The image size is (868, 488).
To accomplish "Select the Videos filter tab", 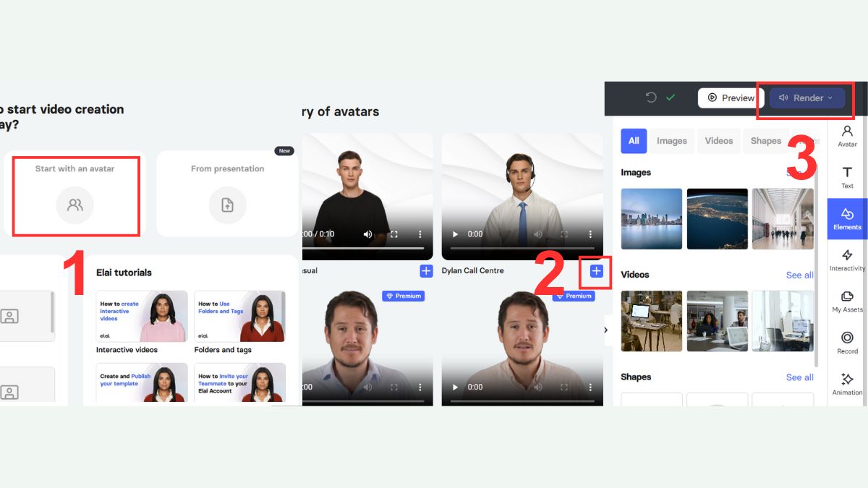I will tap(719, 141).
